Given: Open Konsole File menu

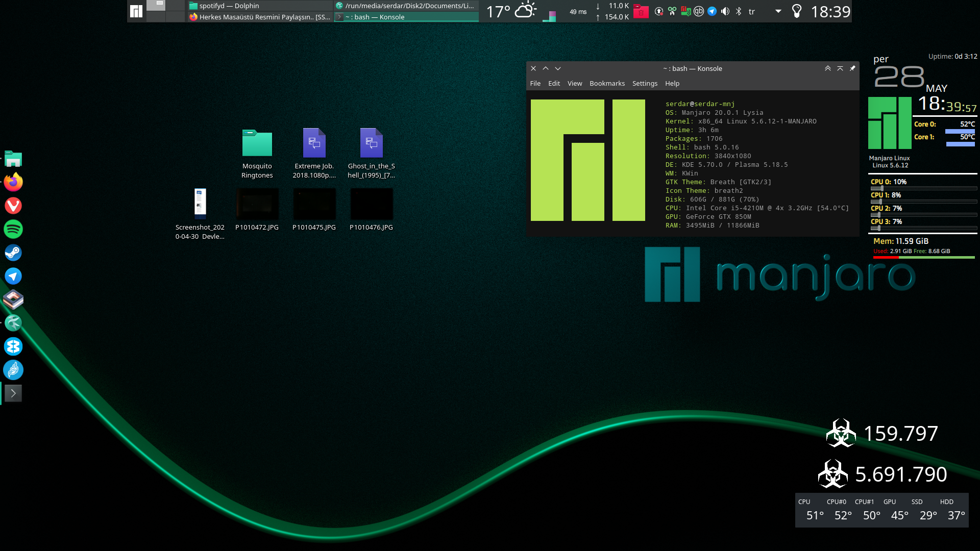Looking at the screenshot, I should 535,83.
